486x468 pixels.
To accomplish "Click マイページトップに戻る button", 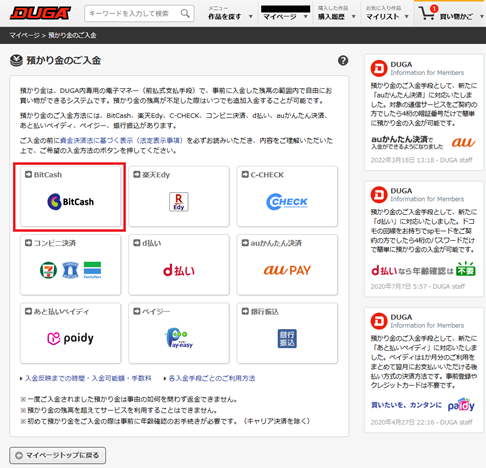I will [58, 455].
